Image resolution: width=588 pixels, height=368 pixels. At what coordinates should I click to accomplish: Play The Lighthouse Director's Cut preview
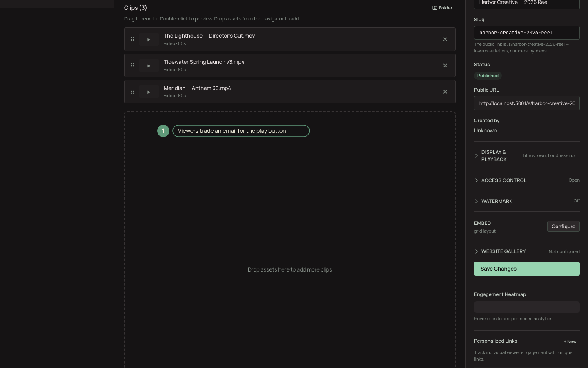pos(149,40)
